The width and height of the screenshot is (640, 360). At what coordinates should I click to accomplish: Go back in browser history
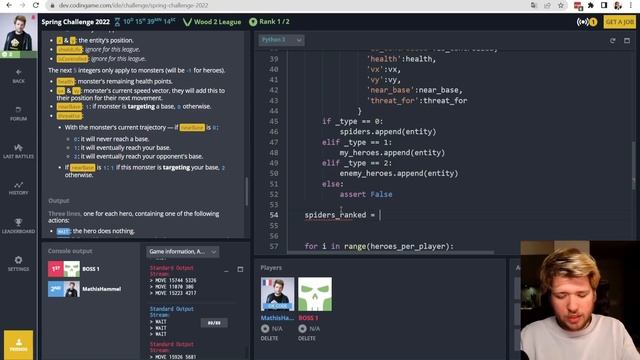[x=9, y=5]
